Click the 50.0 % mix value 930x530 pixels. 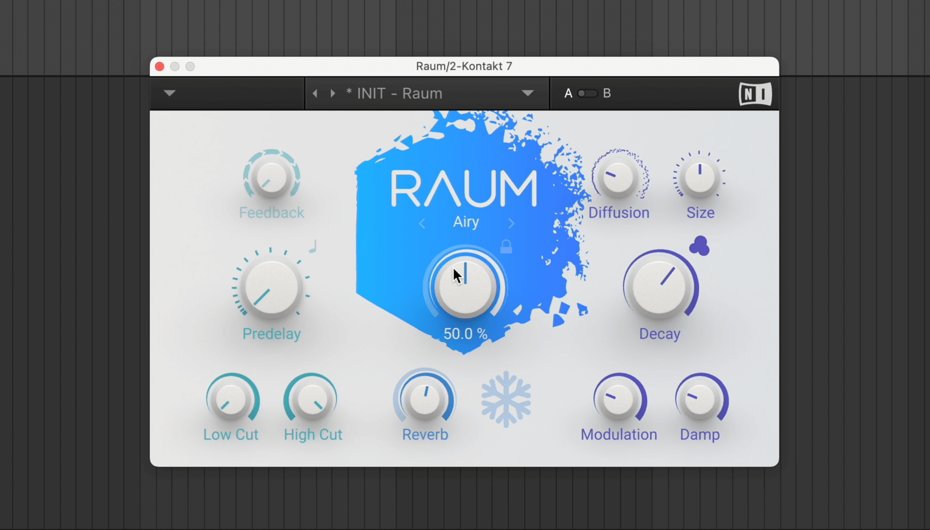click(466, 334)
